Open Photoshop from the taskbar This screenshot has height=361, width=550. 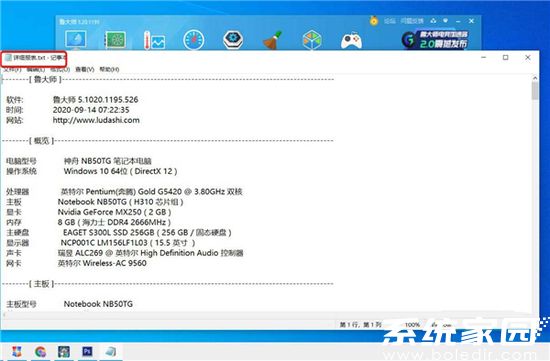[x=87, y=351]
